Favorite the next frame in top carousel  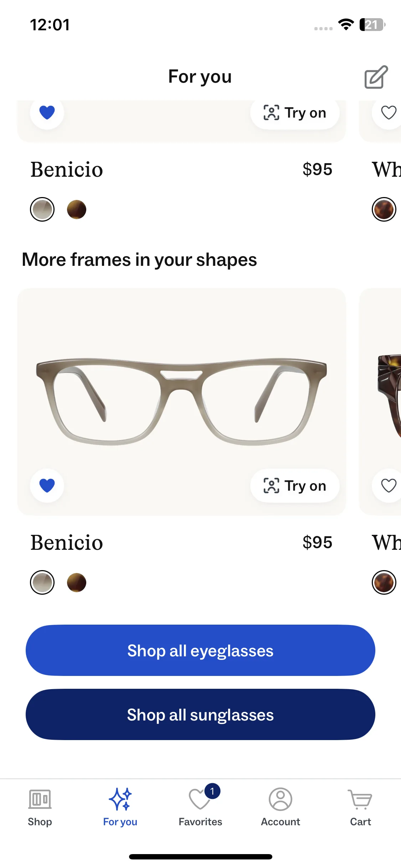[388, 113]
